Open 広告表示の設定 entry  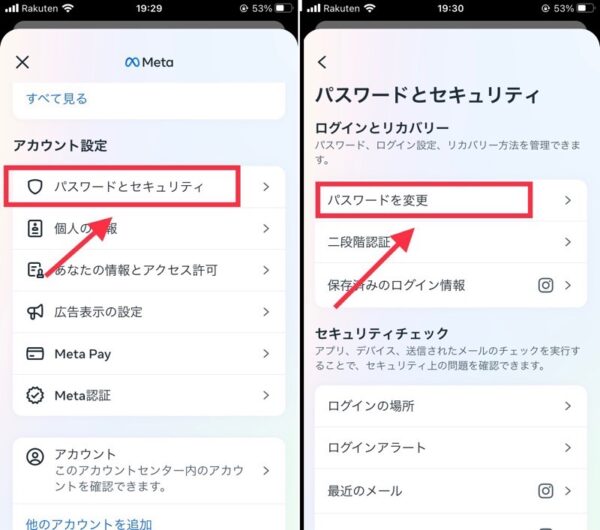(149, 312)
